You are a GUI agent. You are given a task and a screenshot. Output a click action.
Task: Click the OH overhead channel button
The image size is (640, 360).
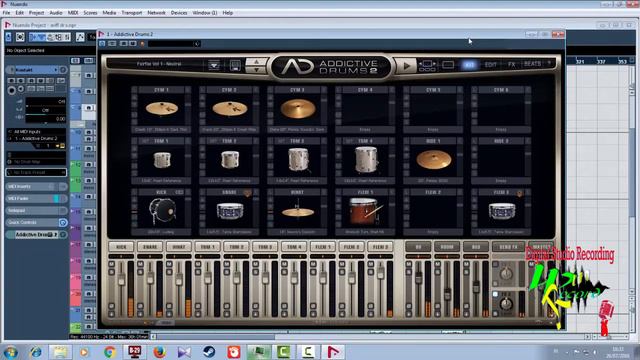coord(418,247)
